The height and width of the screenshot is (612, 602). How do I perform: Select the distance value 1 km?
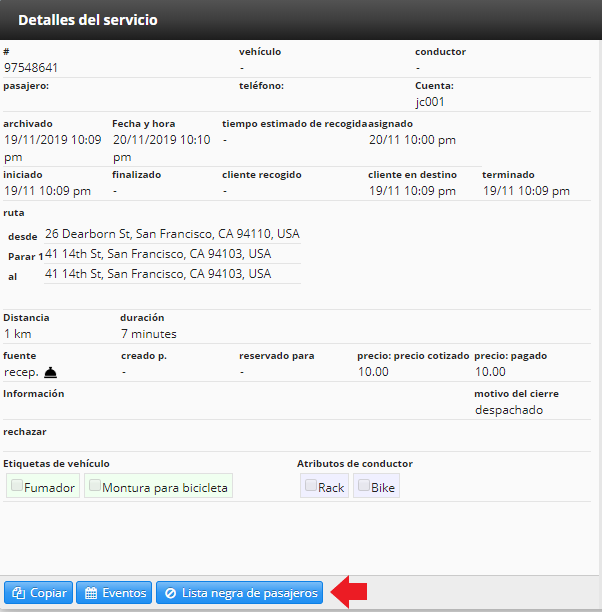pyautogui.click(x=18, y=334)
